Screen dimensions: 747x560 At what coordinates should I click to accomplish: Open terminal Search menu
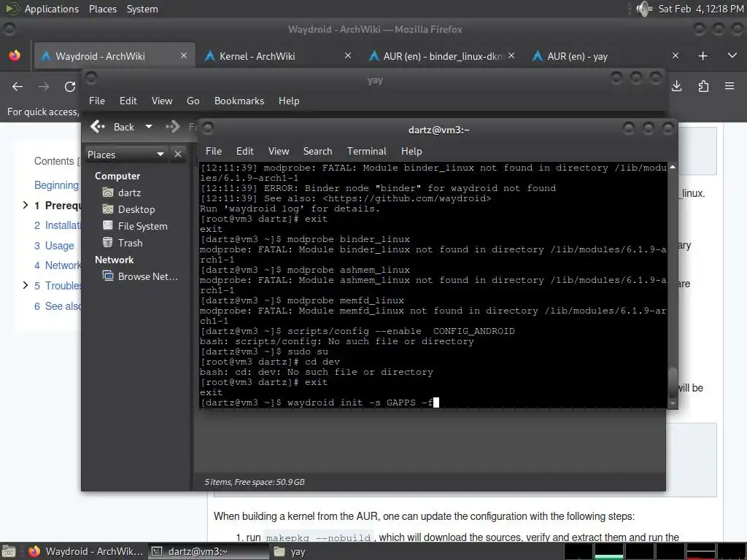(318, 151)
